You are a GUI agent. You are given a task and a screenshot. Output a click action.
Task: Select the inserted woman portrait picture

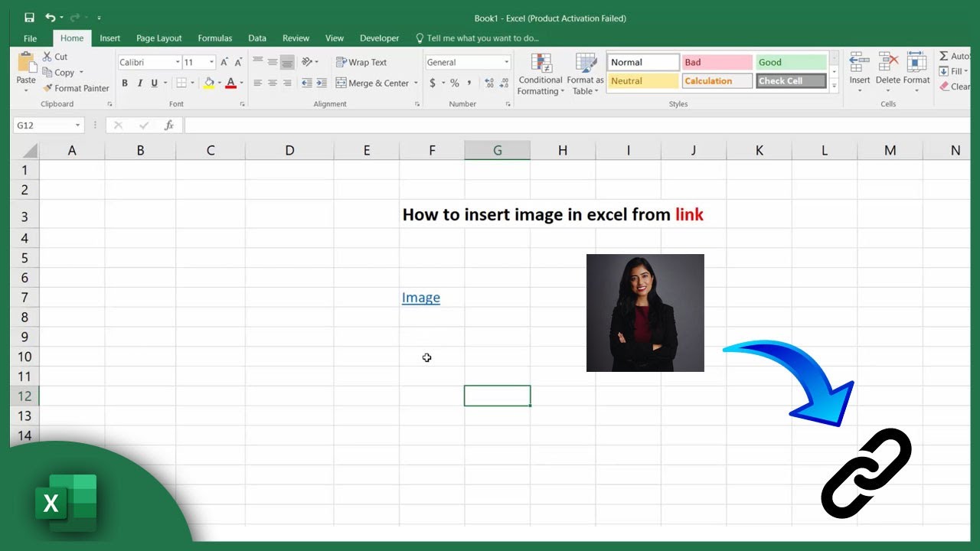click(645, 313)
